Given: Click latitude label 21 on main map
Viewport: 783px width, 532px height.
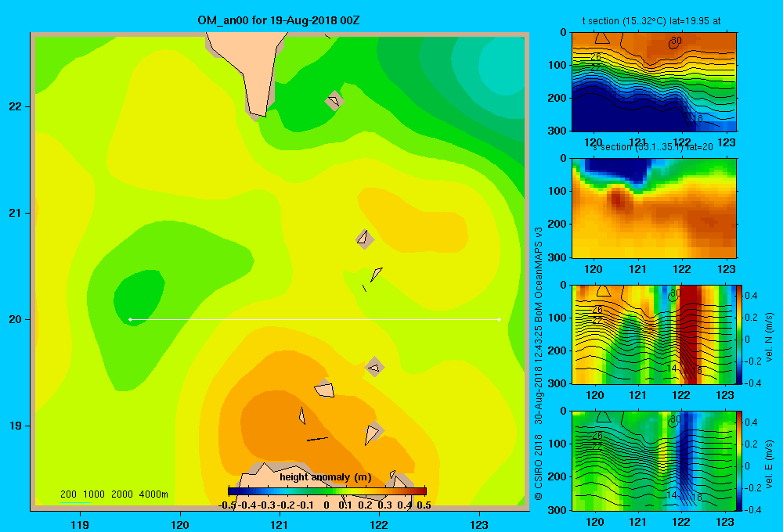Looking at the screenshot, I should tap(16, 213).
